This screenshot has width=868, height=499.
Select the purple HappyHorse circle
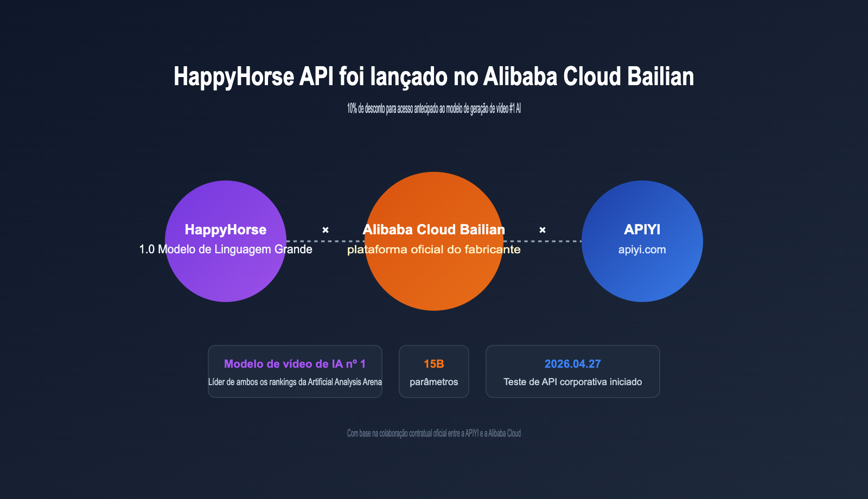click(x=226, y=241)
